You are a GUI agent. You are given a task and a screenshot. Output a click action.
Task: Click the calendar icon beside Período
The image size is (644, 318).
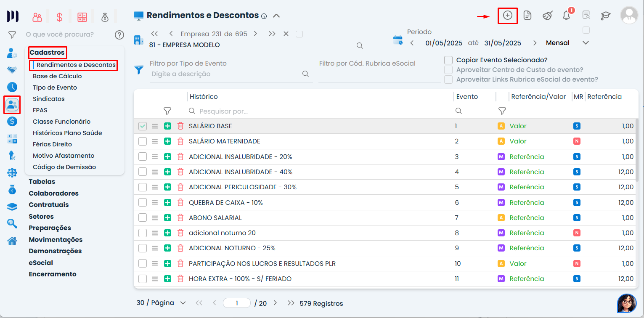(x=398, y=40)
